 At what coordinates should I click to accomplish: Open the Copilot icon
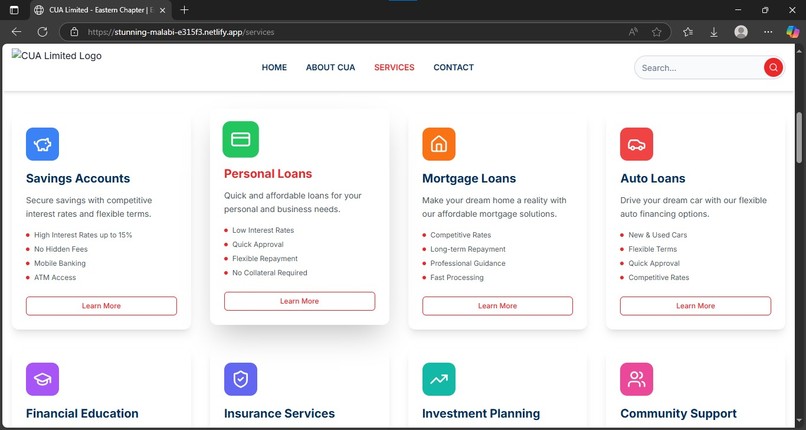coord(793,32)
